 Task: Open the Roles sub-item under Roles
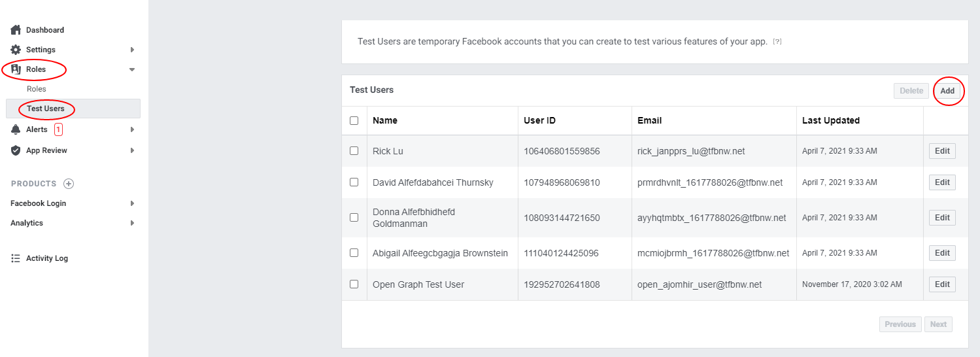(x=37, y=89)
